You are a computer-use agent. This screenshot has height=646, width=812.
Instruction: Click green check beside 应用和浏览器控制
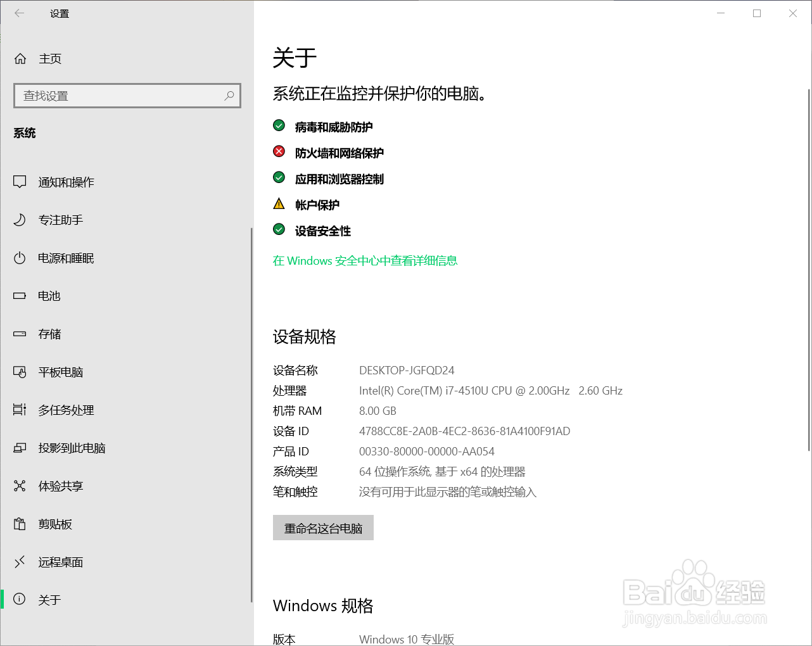click(x=279, y=177)
